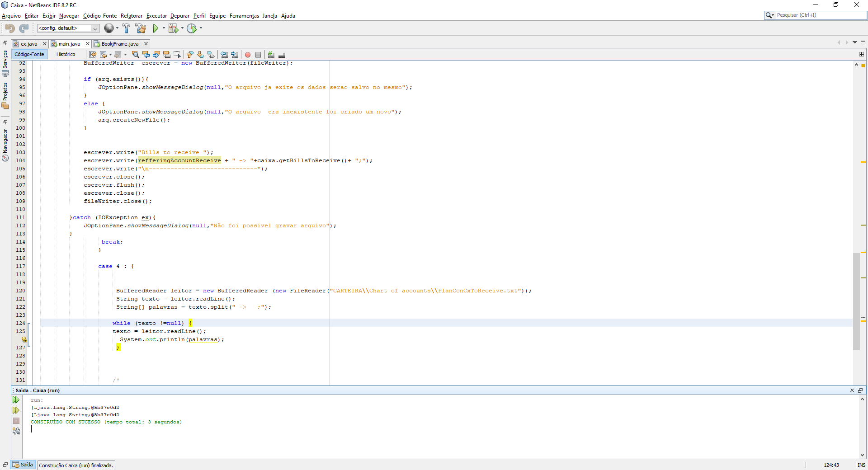Show opened documents list dropdown

855,42
